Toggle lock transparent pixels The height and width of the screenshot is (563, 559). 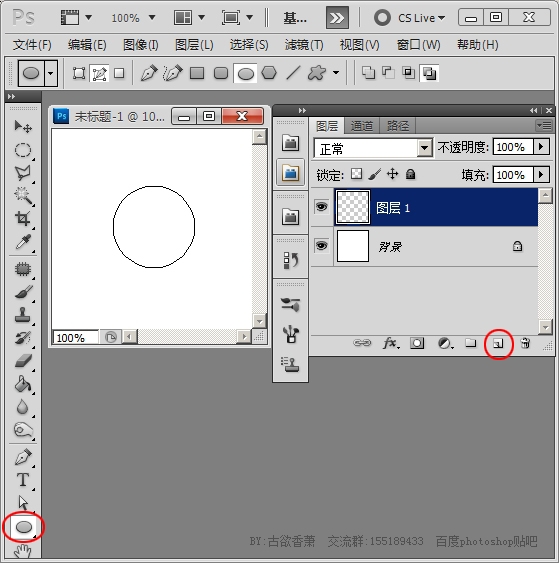click(356, 174)
